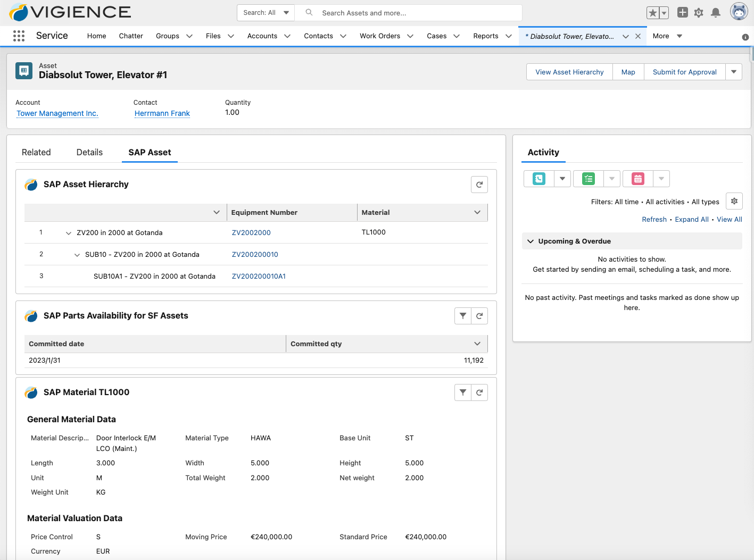Create a new event from Activity

tap(638, 179)
